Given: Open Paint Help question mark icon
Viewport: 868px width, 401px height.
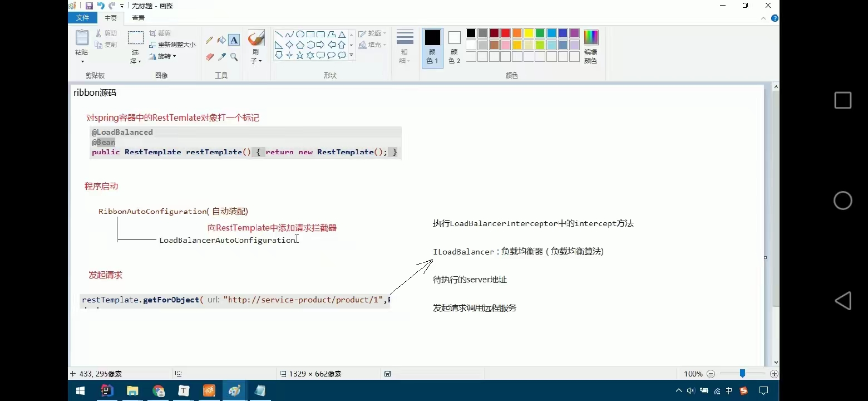Looking at the screenshot, I should coord(775,18).
